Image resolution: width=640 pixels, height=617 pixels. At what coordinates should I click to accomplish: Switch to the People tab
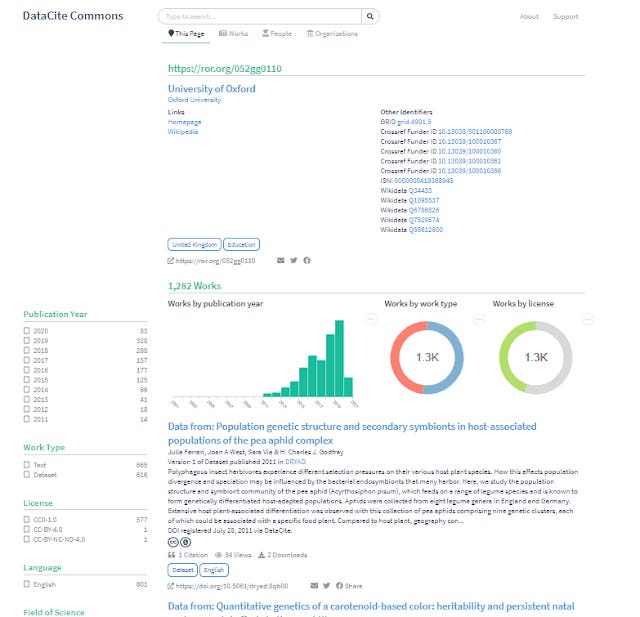click(277, 33)
